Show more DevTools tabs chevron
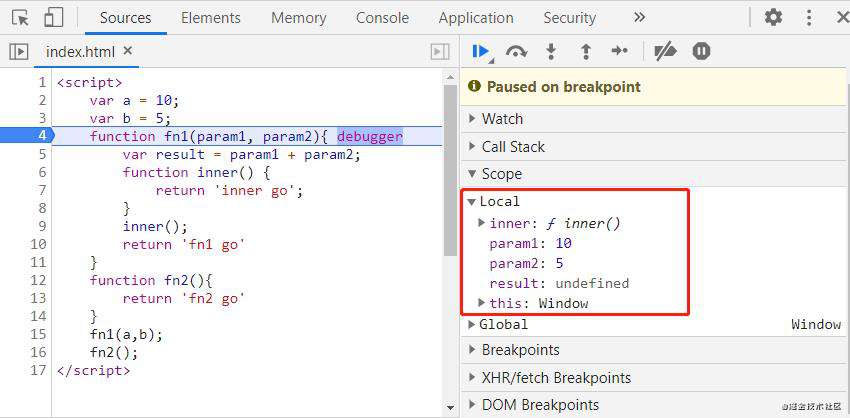The width and height of the screenshot is (850, 418). [x=639, y=17]
